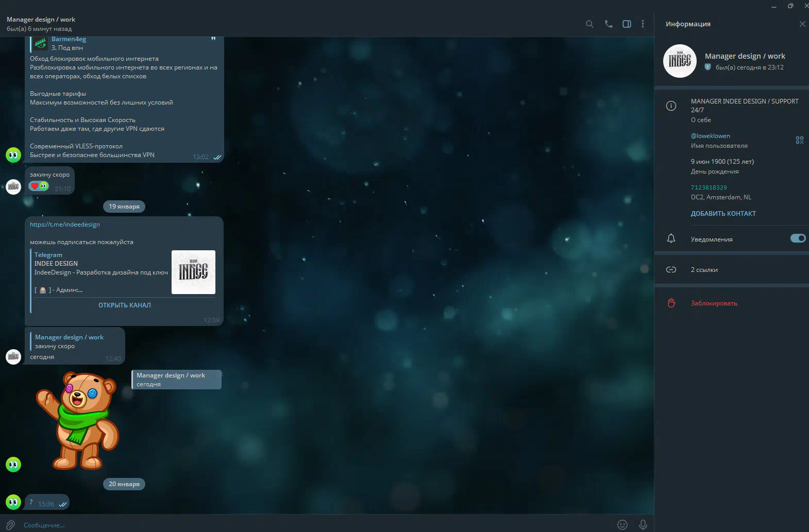809x532 pixels.
Task: Click ОТКРЫТЬ КАНАЛ button
Action: (x=125, y=305)
